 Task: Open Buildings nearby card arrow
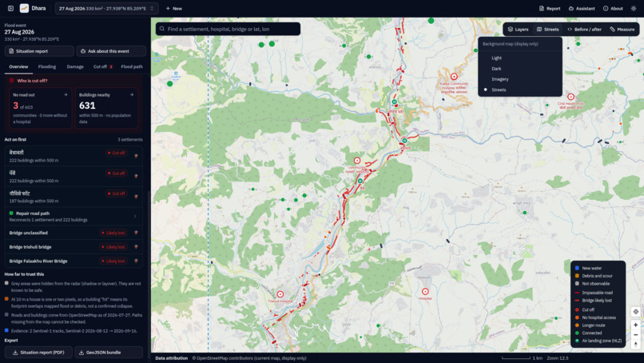pos(132,94)
